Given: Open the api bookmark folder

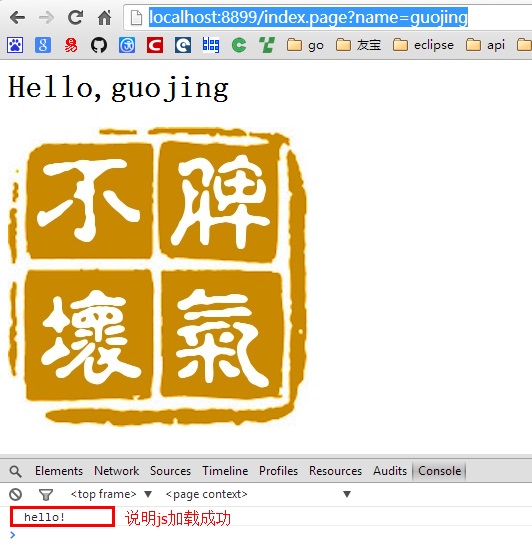Looking at the screenshot, I should click(x=485, y=45).
